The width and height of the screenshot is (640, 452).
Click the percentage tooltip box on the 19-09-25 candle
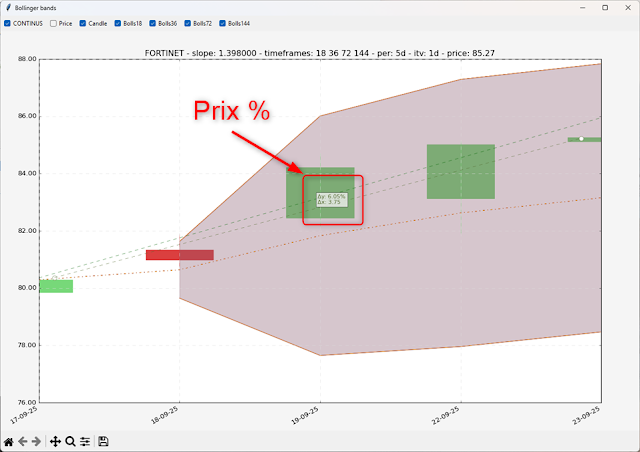coord(331,200)
